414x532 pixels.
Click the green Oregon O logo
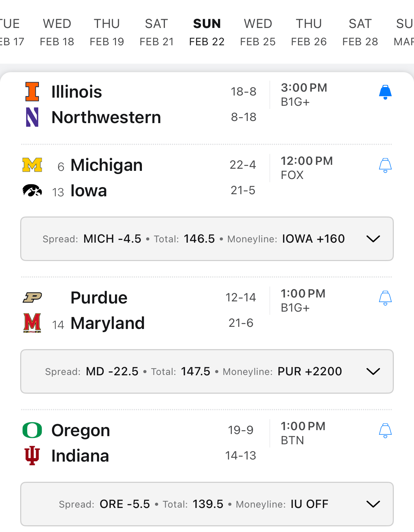click(x=32, y=430)
